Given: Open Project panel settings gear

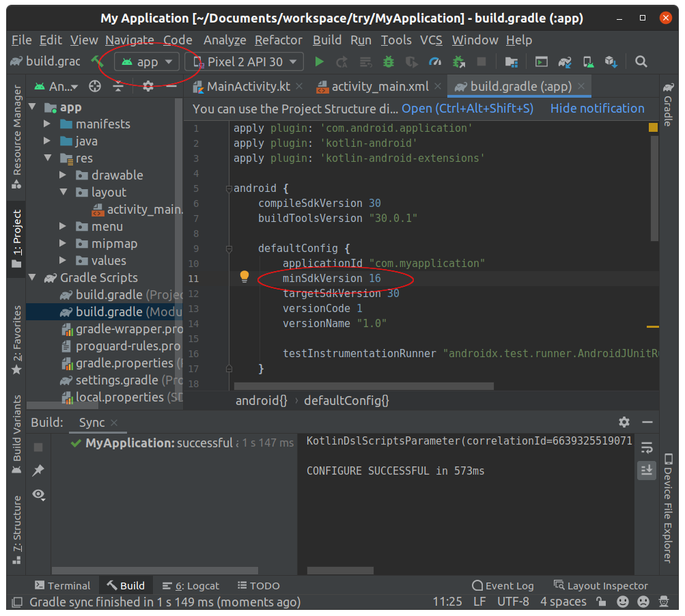Looking at the screenshot, I should coord(148,87).
